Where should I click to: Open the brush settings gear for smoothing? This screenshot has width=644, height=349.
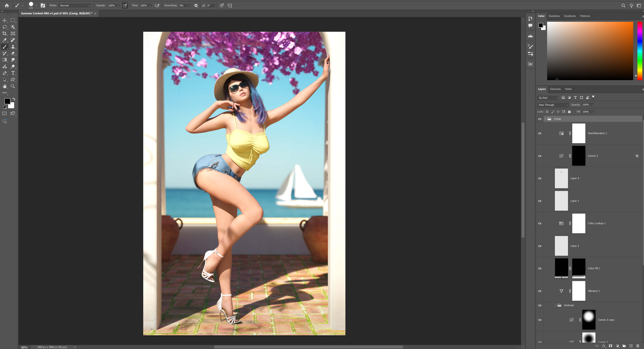196,6
